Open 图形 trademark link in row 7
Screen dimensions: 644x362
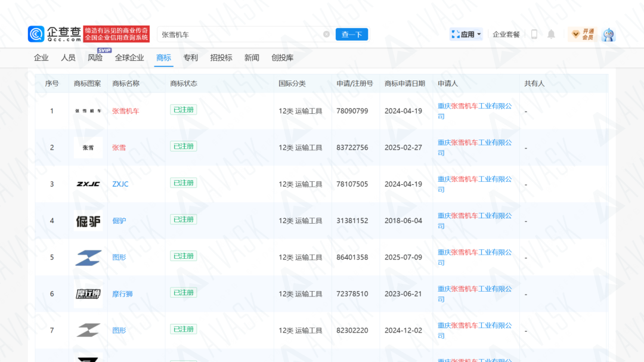[119, 330]
